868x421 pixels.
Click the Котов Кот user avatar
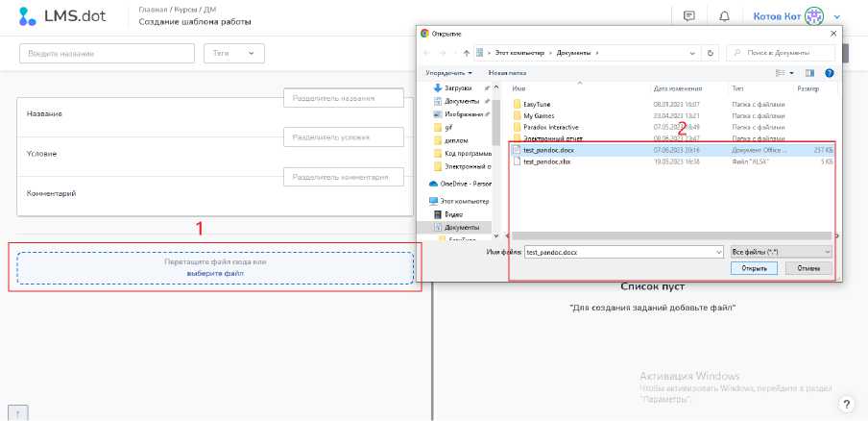coord(814,16)
